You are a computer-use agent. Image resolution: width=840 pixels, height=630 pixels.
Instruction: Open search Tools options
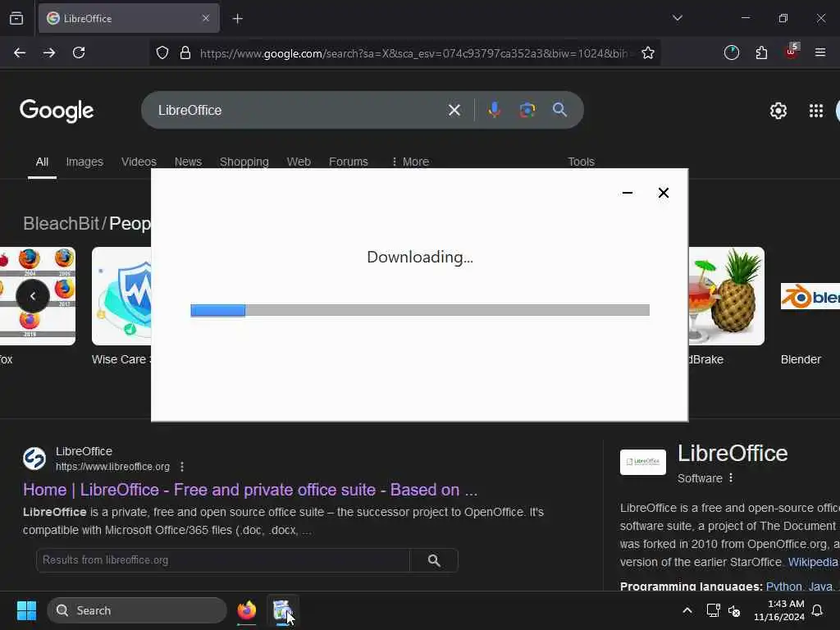click(582, 162)
